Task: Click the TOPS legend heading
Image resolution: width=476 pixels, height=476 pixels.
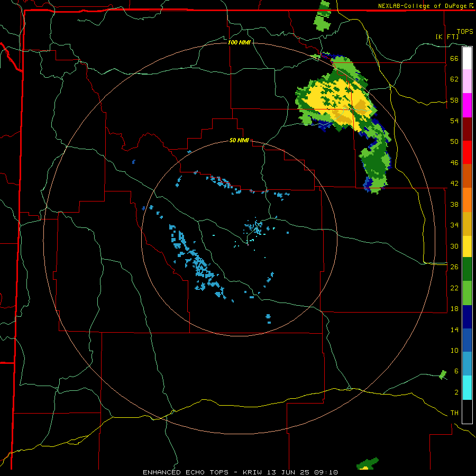Action: [465, 32]
